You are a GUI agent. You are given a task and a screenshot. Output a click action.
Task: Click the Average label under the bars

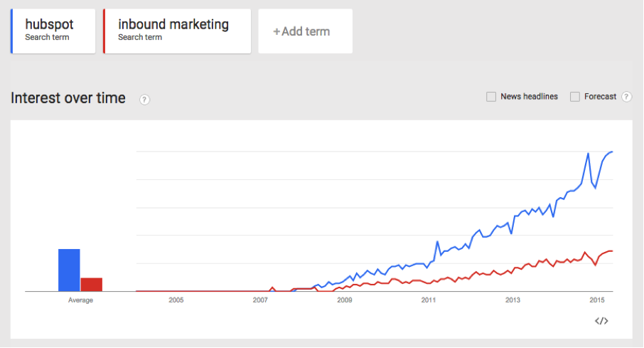pyautogui.click(x=80, y=300)
